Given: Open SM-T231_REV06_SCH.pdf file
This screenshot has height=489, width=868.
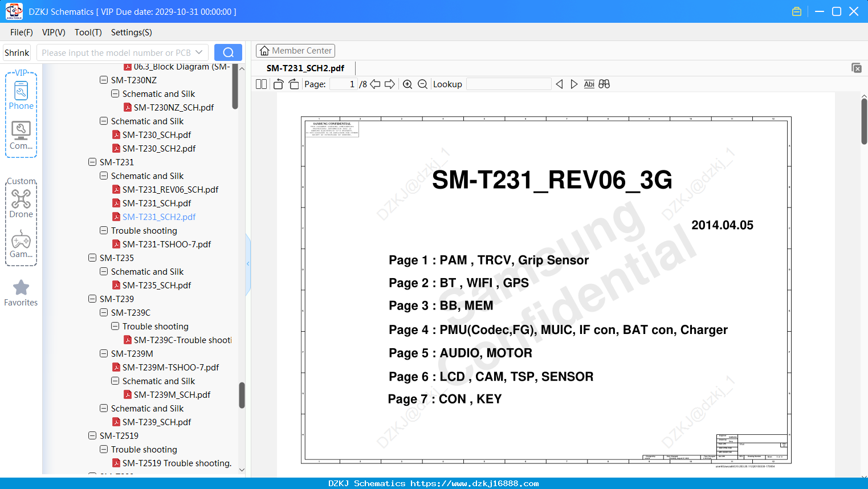Looking at the screenshot, I should [170, 189].
